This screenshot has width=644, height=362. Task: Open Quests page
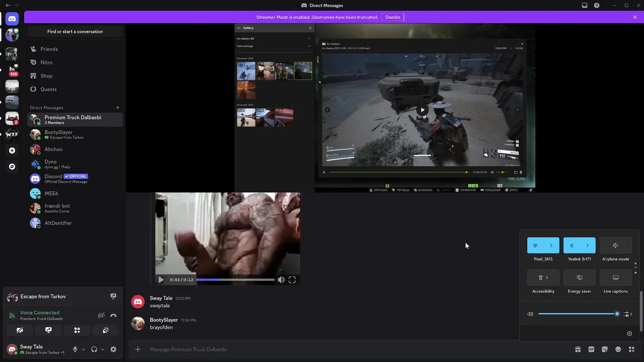pyautogui.click(x=75, y=89)
